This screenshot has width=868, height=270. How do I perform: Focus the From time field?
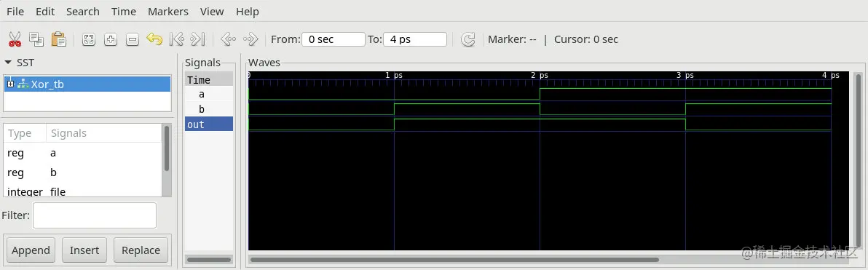pyautogui.click(x=334, y=39)
